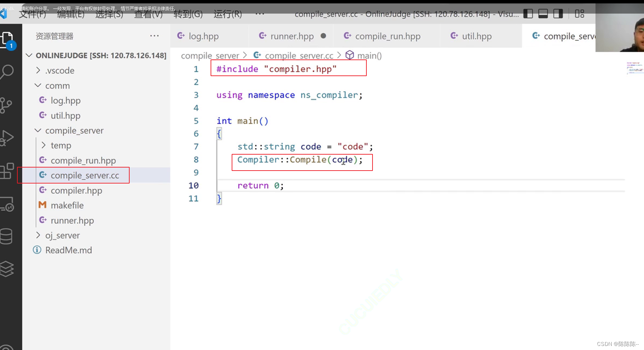Click the Compiler::Compile(code) call

[300, 160]
